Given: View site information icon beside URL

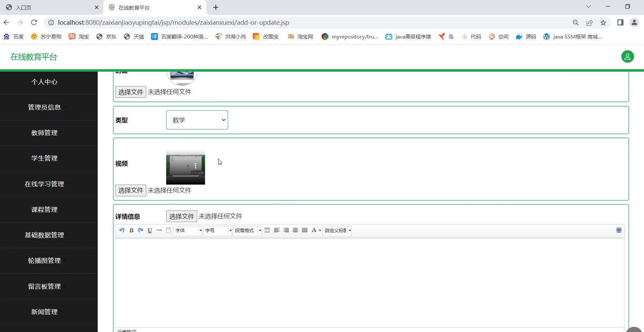Looking at the screenshot, I should 51,22.
